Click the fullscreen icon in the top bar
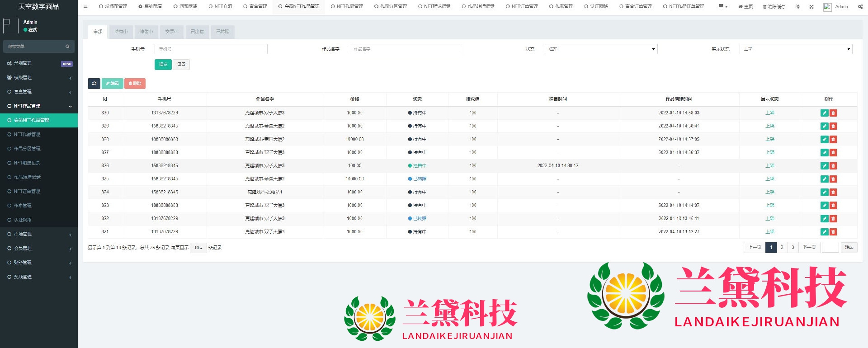Image resolution: width=868 pixels, height=348 pixels. pyautogui.click(x=811, y=7)
